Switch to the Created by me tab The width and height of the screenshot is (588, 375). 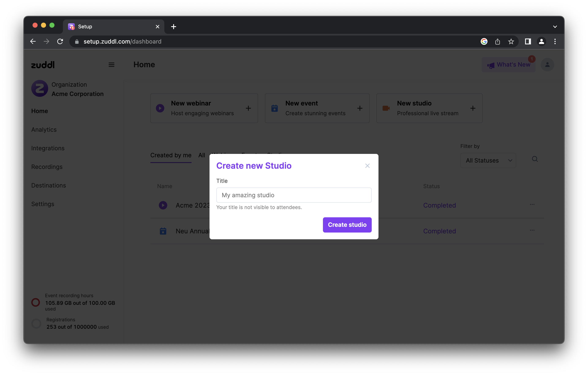pyautogui.click(x=171, y=155)
